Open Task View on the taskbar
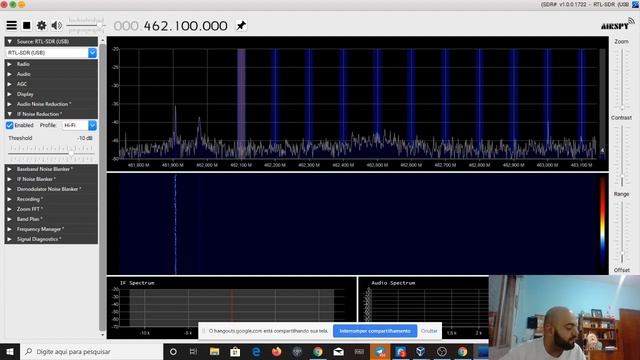Screen dimensions: 640x360 pos(193,351)
